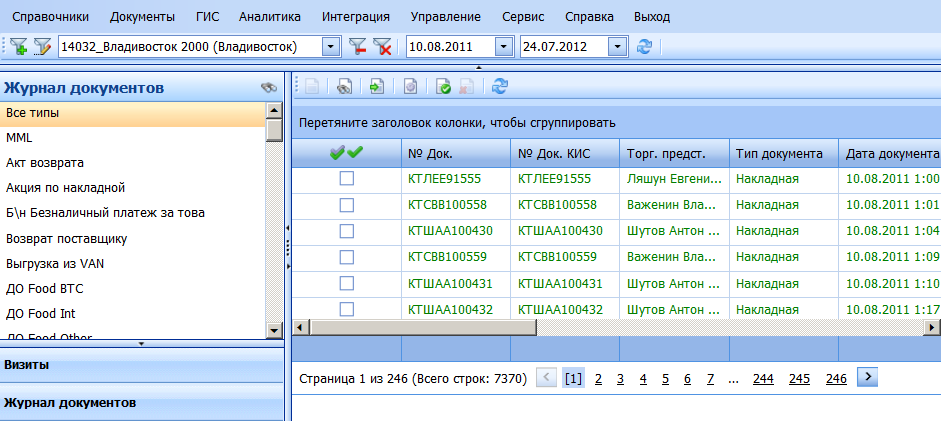Check the box for document КТЛЕЕ91555

(x=347, y=179)
